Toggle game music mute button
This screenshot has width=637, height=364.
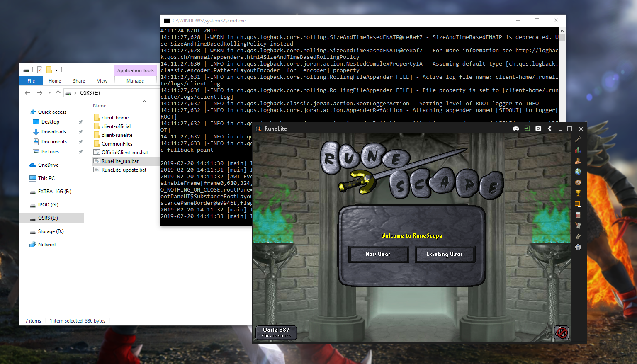(561, 332)
